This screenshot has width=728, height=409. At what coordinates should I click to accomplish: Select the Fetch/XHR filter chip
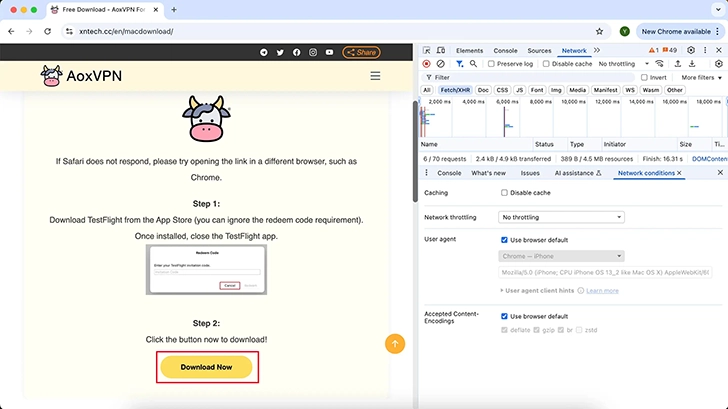pos(455,90)
